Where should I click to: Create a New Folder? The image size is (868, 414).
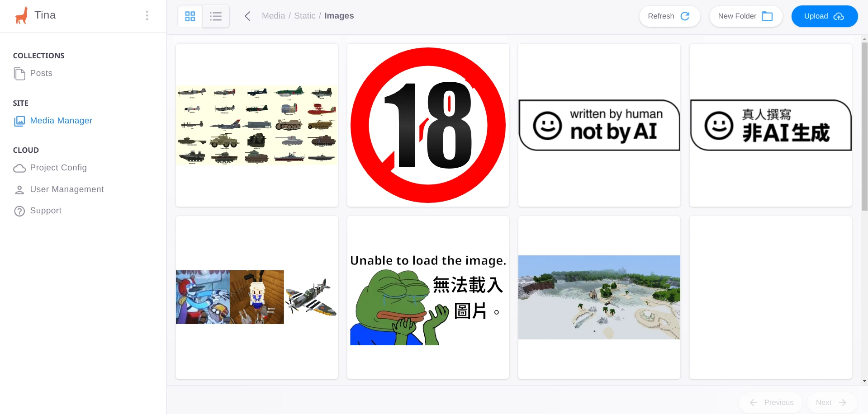click(745, 16)
